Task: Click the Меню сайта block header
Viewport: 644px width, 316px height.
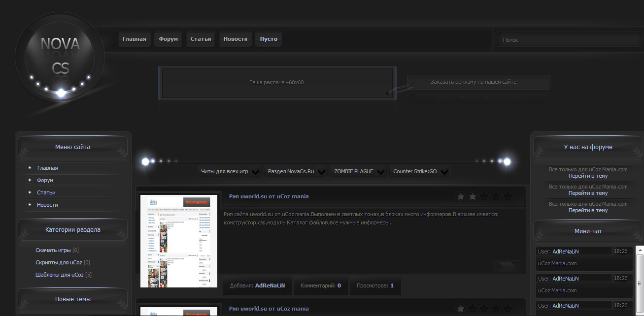Action: [72, 147]
